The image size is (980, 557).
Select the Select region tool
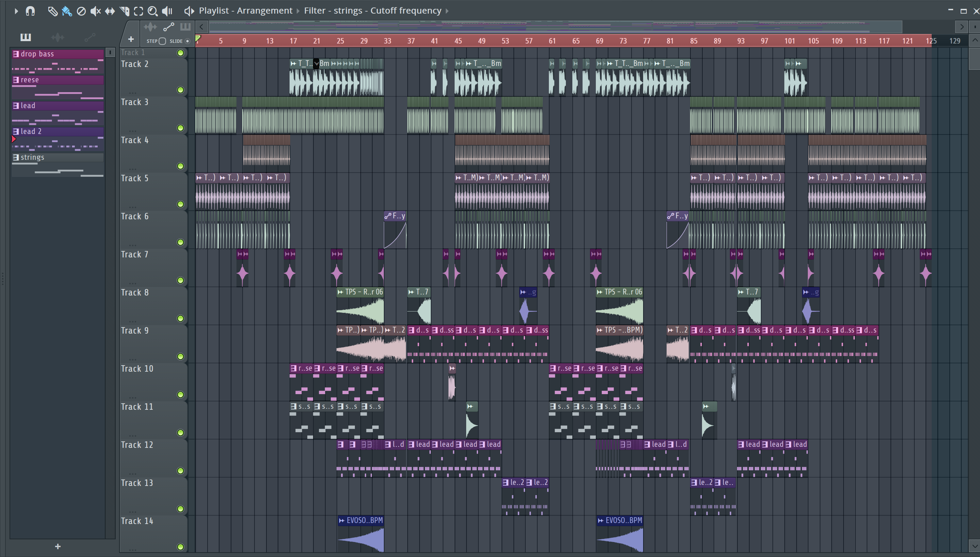(138, 11)
